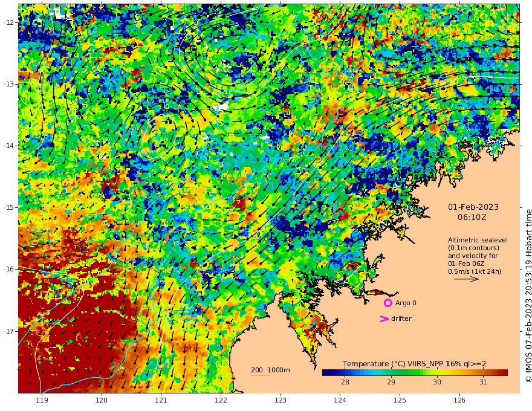The image size is (532, 411).
Task: Click the '200 1000m' depth contour label
Action: coord(270,370)
